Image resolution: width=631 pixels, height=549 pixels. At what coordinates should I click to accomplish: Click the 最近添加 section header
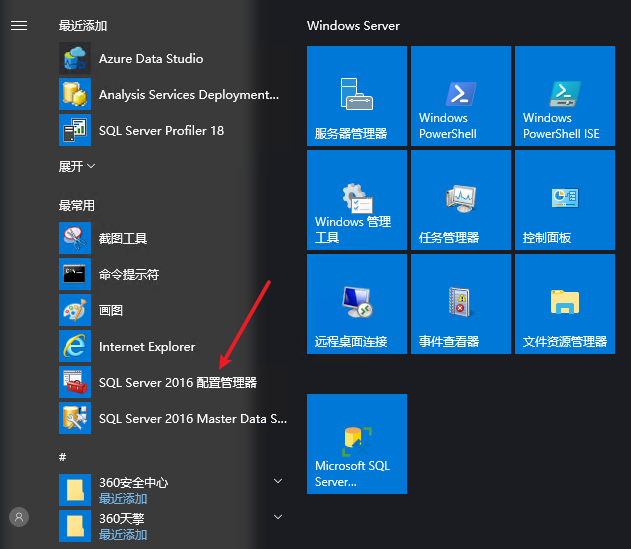(x=83, y=26)
